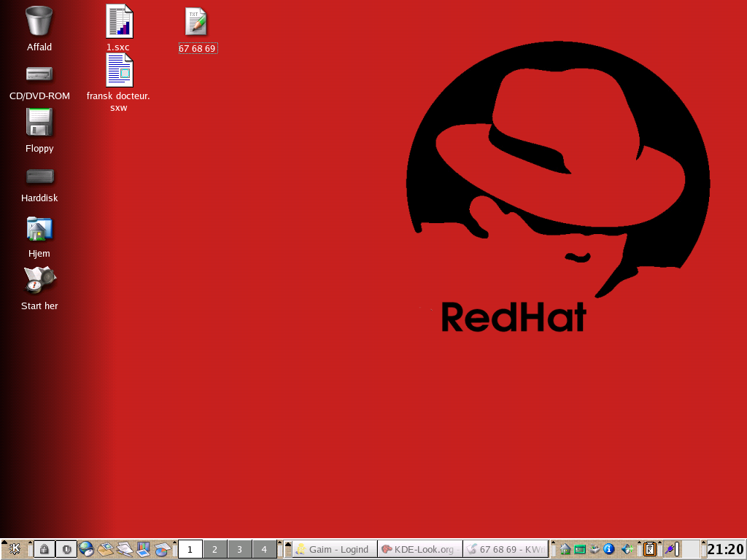747x560 pixels.
Task: Switch to virtual desktop 2
Action: click(x=215, y=549)
